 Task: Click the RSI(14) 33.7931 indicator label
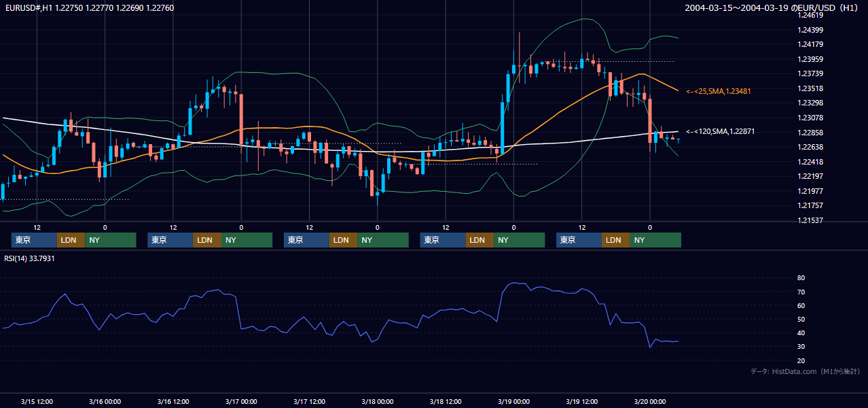point(29,258)
